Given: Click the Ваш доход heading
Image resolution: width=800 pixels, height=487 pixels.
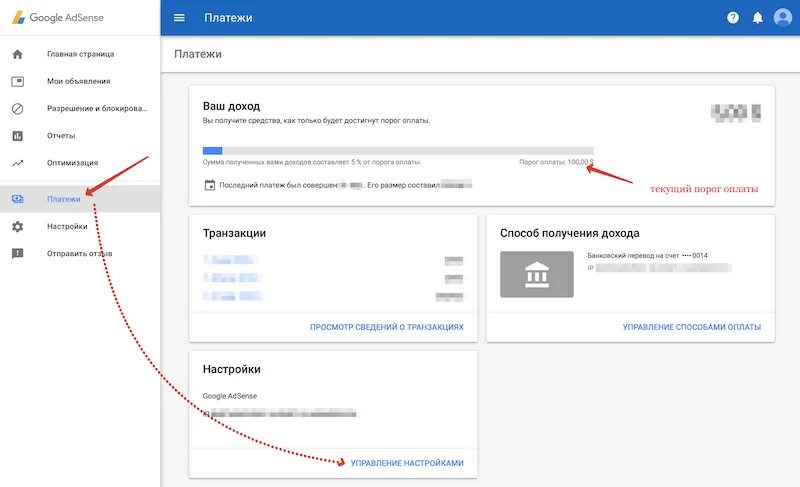Looking at the screenshot, I should (x=232, y=106).
